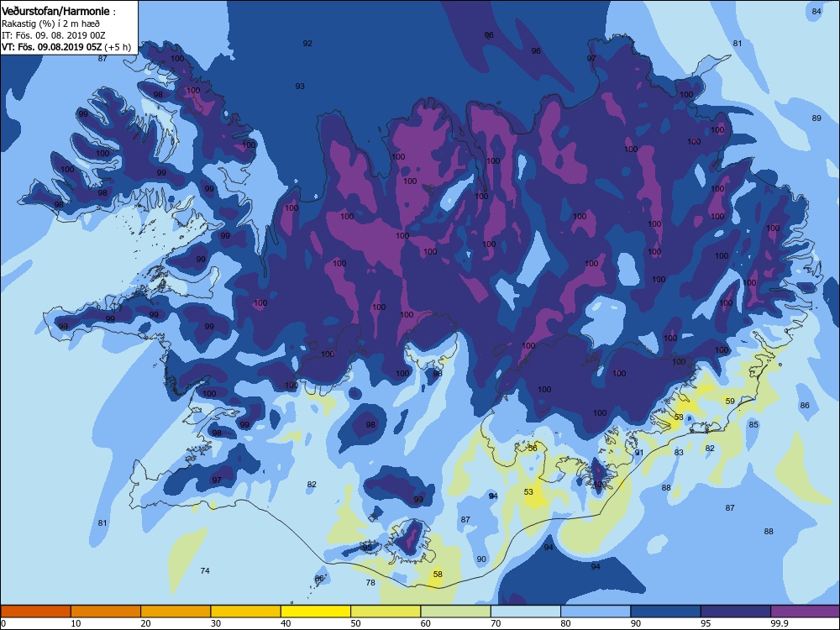The height and width of the screenshot is (630, 840).
Task: Choose the pale blue 70–80 legend swatch
Action: pos(526,612)
